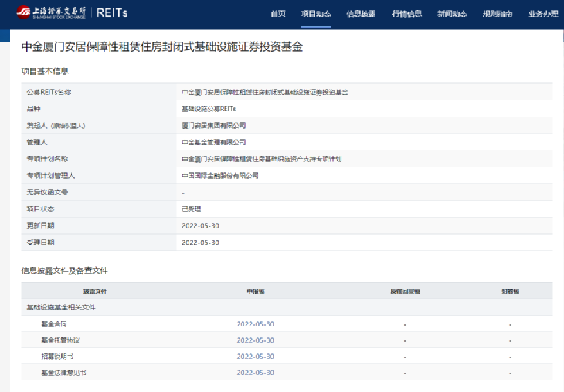Open the 首页 navigation tab
The image size is (564, 392).
click(x=278, y=14)
